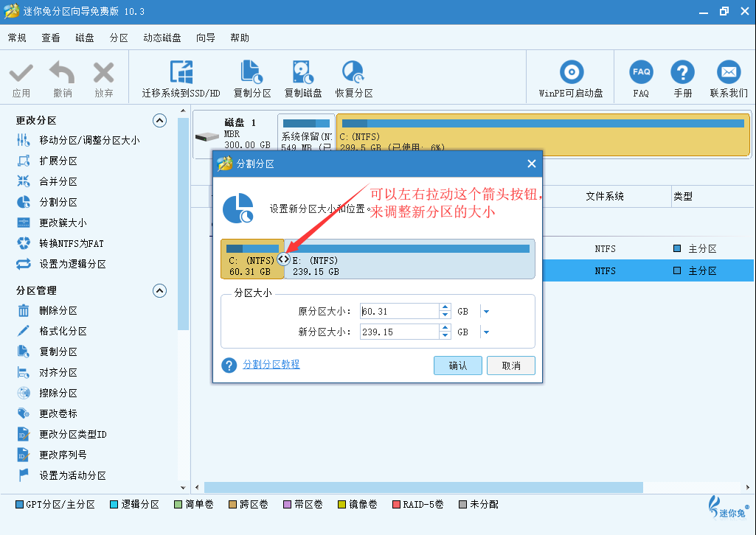Screen dimensions: 756x535
Task: Click the E: (NTFS) 239.15 GB block in the dialog
Action: pos(410,259)
